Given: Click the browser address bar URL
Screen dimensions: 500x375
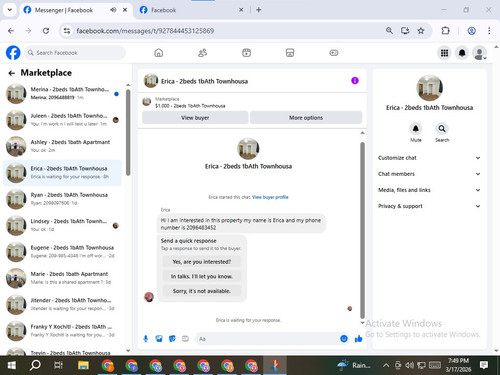Looking at the screenshot, I should pos(145,31).
